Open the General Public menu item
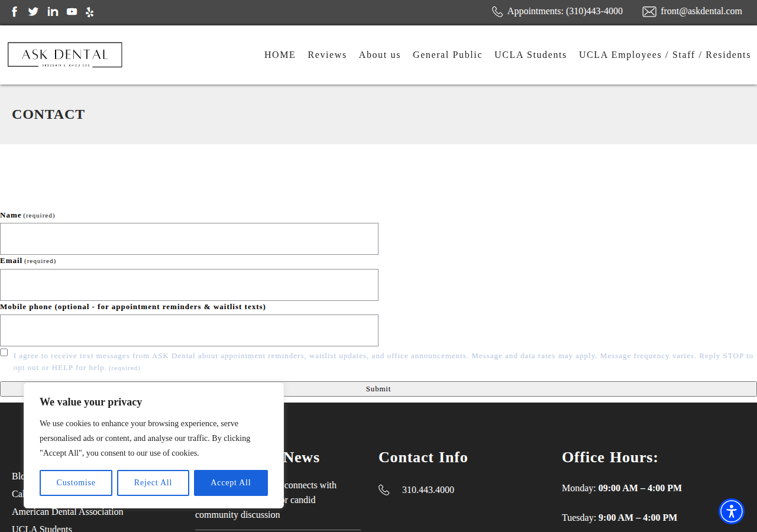757x532 pixels. (x=448, y=55)
